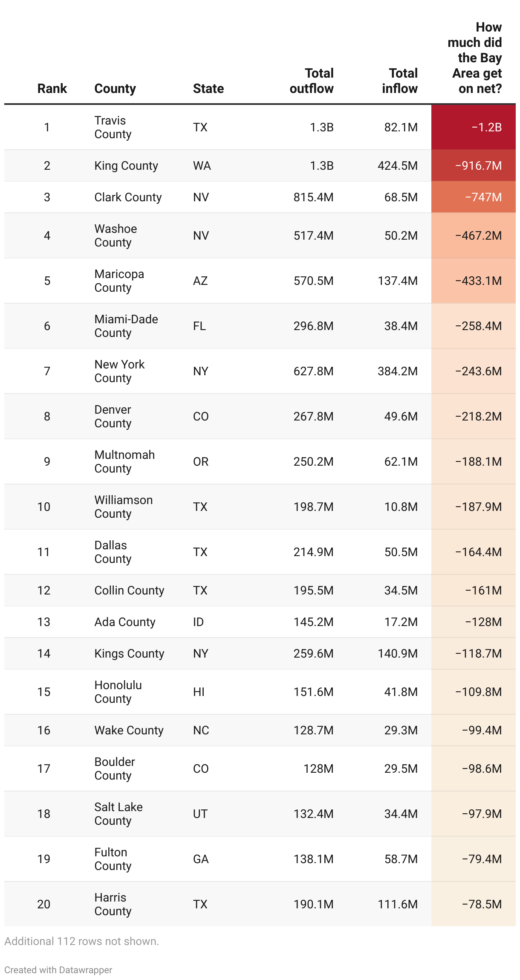Click the State column header

208,88
